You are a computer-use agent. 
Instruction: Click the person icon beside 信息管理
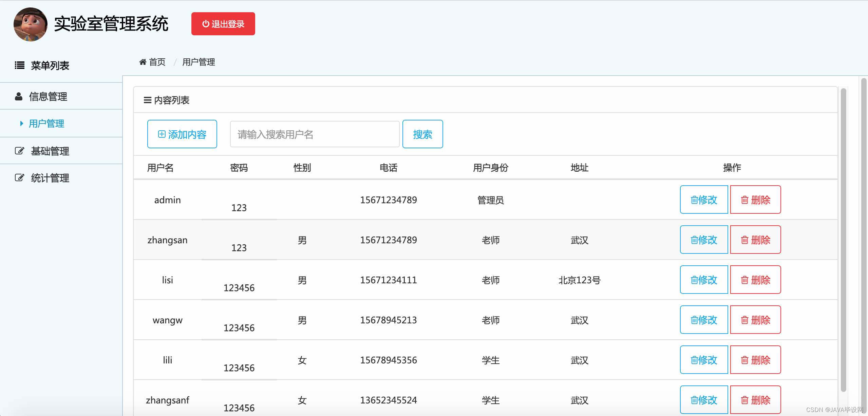click(x=19, y=97)
